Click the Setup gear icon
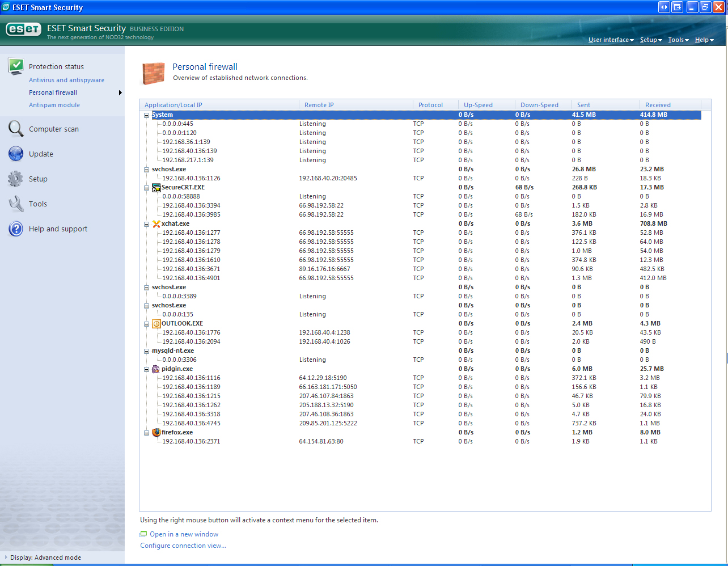 (x=16, y=179)
